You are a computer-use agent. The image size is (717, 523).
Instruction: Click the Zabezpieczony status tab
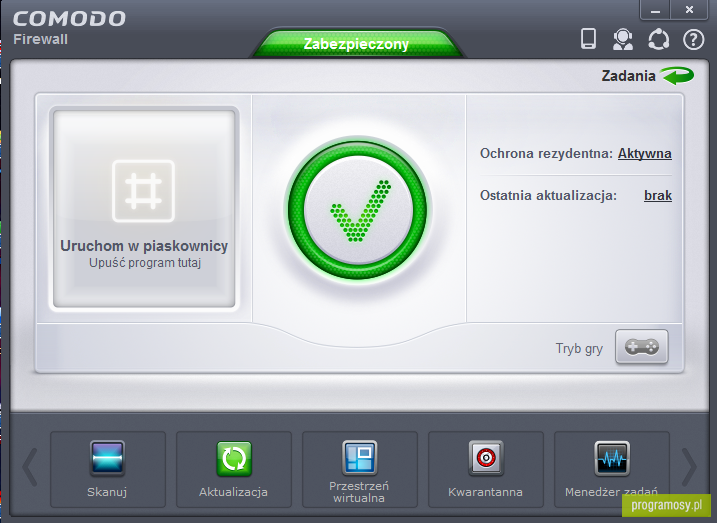pos(356,44)
